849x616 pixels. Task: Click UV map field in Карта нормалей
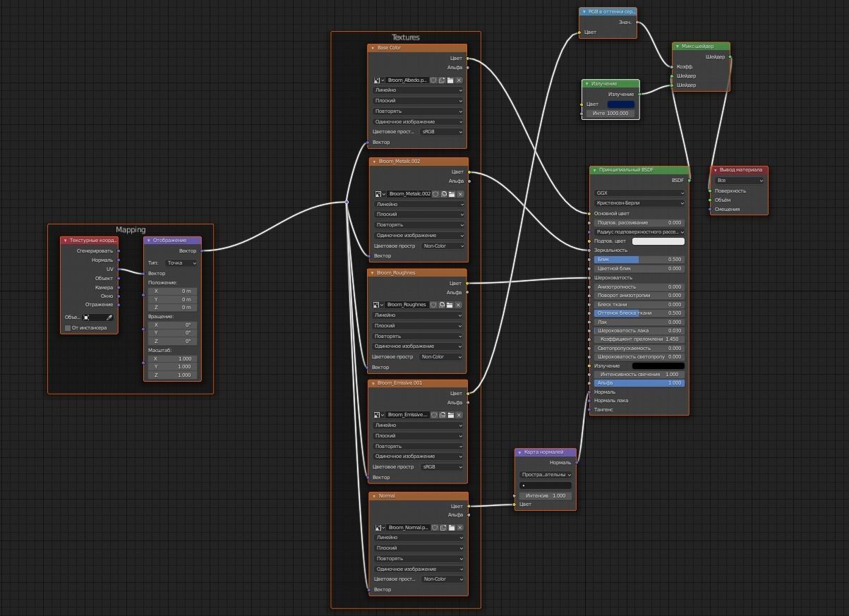(x=546, y=485)
